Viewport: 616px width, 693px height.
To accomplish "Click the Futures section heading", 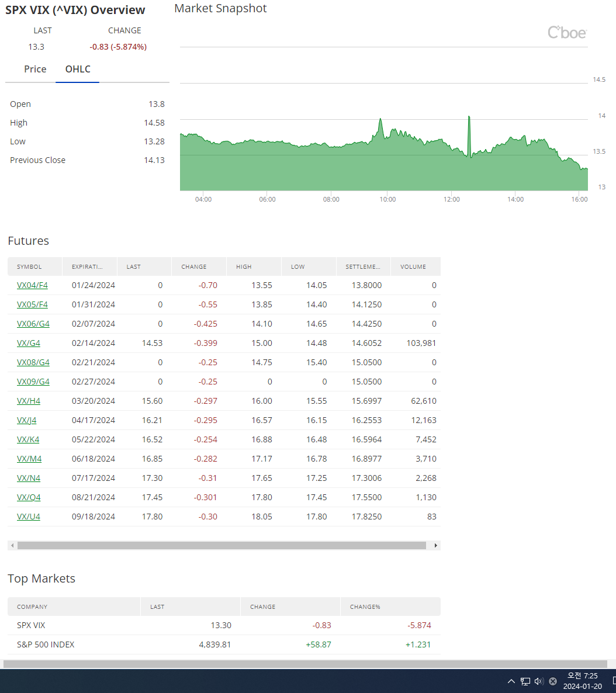I will [x=28, y=241].
